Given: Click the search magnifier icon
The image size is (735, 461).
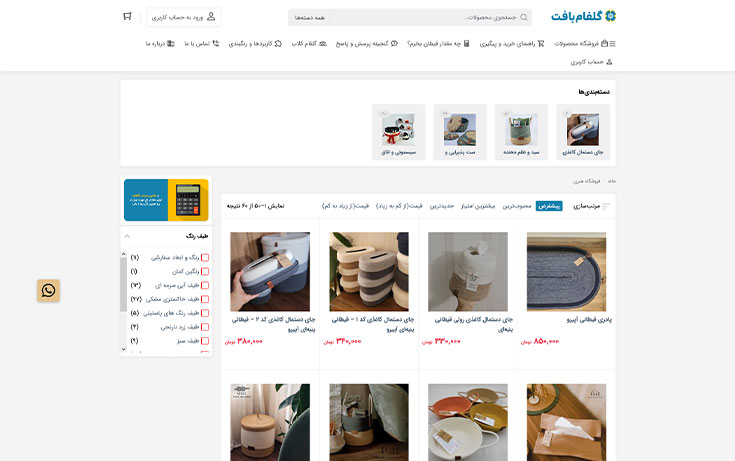Looking at the screenshot, I should click(x=524, y=17).
